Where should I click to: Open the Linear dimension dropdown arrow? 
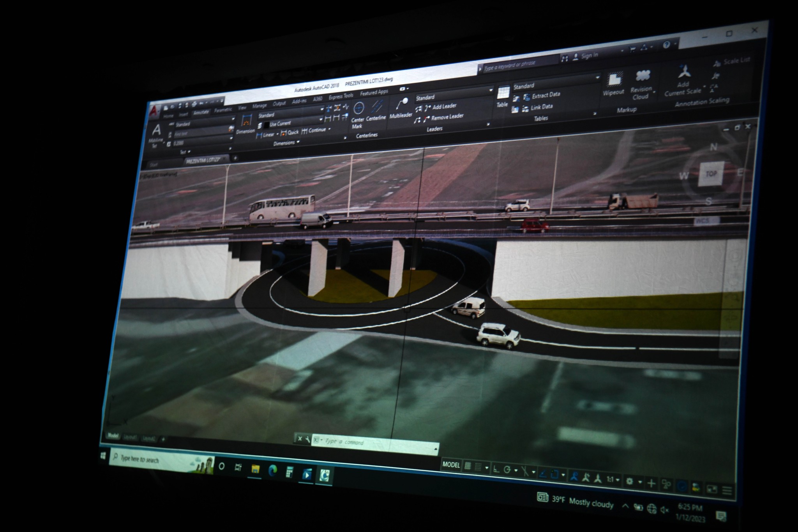pyautogui.click(x=277, y=134)
